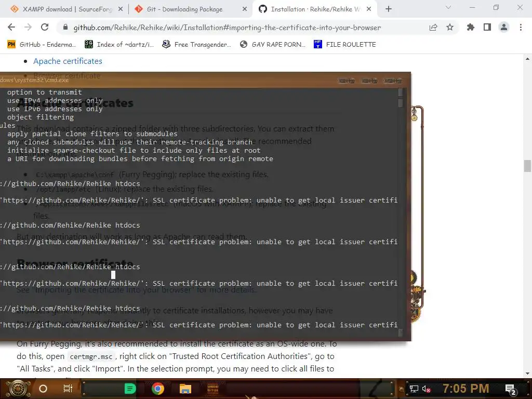Open the cmd window taskbar icon
532x399 pixels.
coord(212,389)
